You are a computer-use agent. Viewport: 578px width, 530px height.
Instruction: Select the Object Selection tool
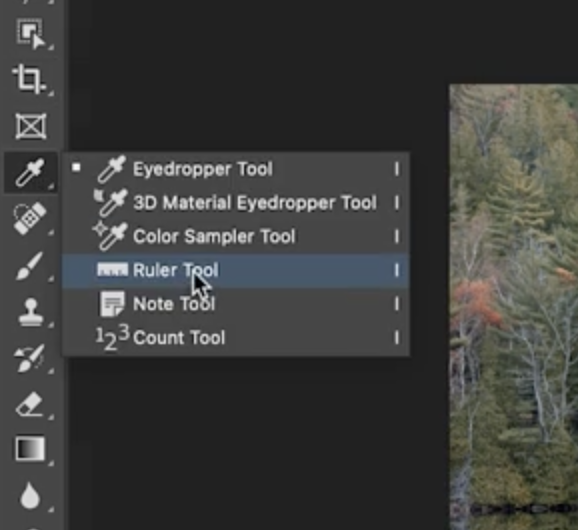pyautogui.click(x=31, y=34)
